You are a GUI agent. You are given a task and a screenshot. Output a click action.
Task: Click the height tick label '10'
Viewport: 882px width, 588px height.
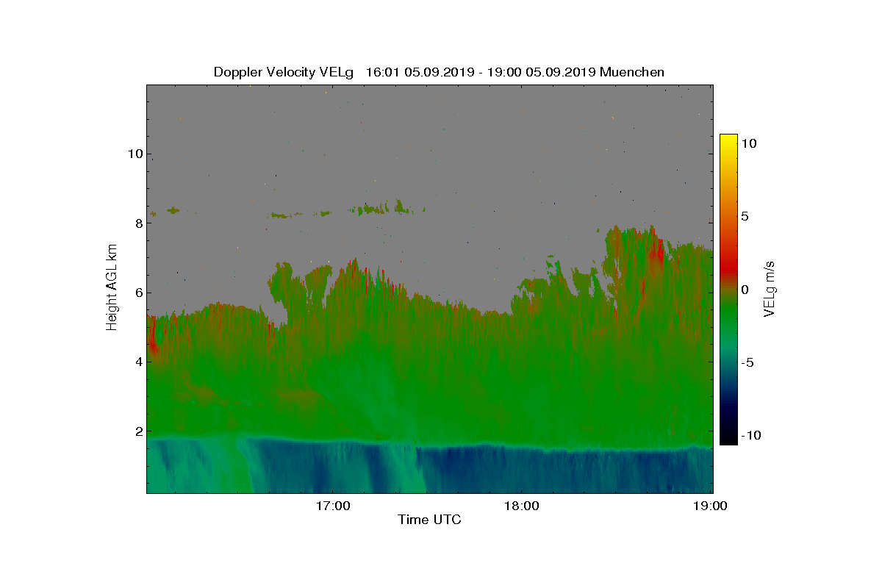click(134, 154)
